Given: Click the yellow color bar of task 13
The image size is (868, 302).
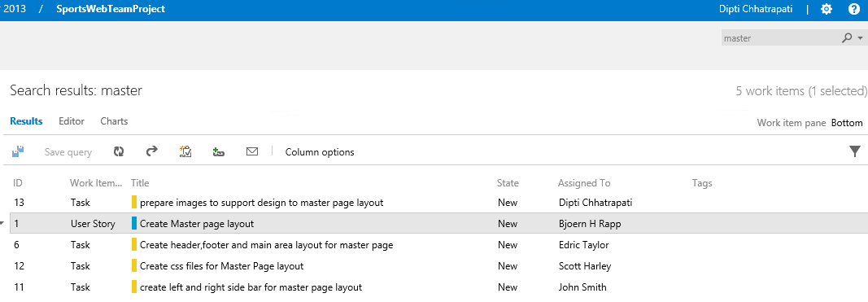Looking at the screenshot, I should coord(134,202).
